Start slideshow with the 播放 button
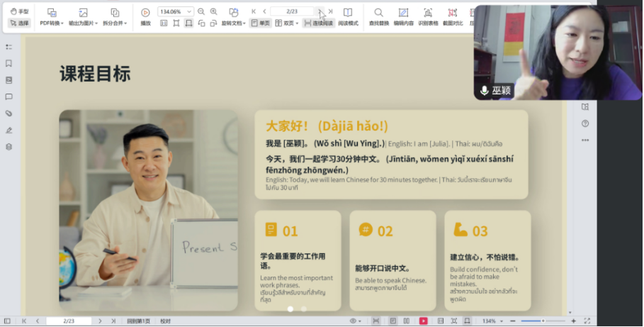This screenshot has height=327, width=644. point(145,17)
